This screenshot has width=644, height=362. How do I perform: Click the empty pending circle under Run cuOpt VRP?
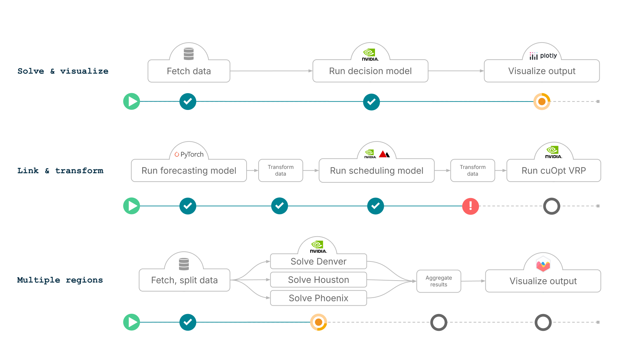[551, 206]
